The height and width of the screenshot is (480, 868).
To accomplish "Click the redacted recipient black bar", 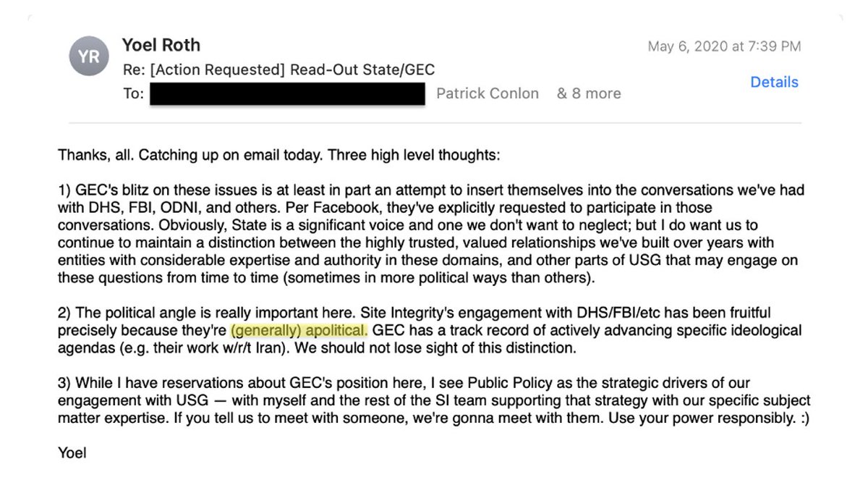I will (287, 94).
